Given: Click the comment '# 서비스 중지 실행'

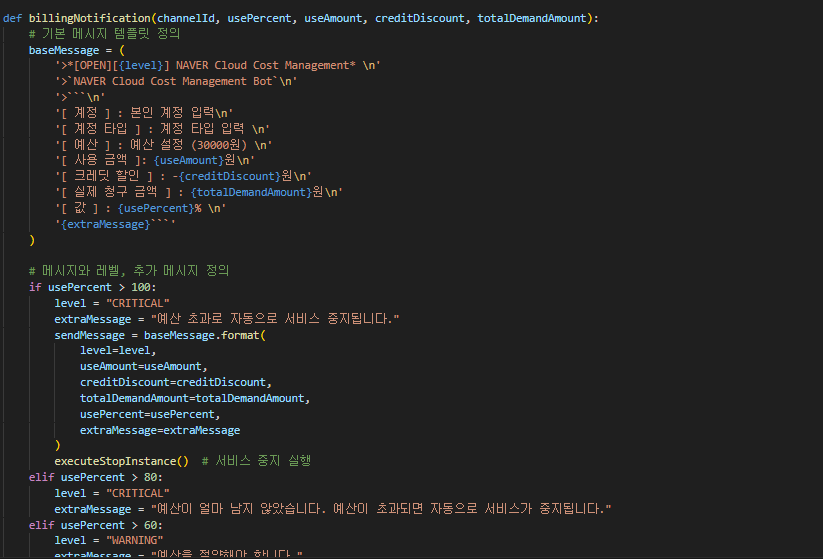Looking at the screenshot, I should [257, 461].
